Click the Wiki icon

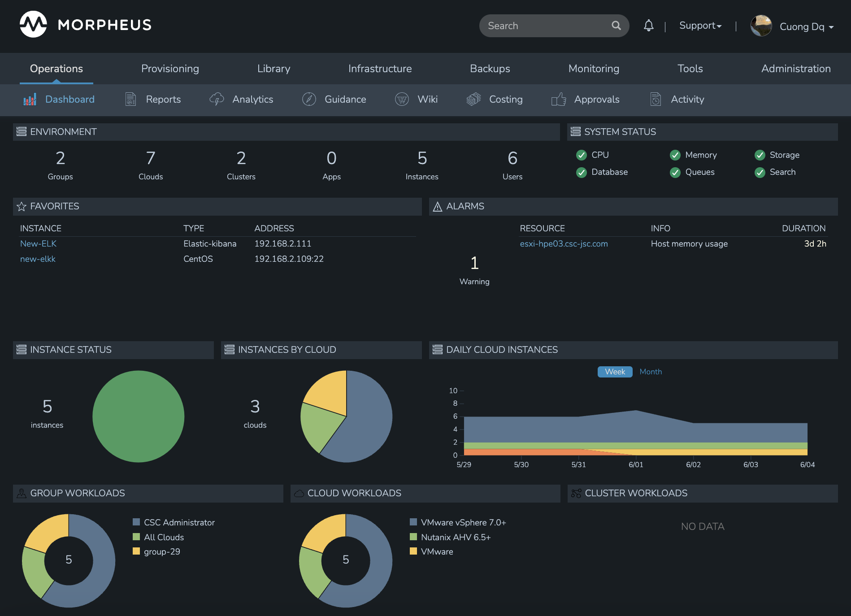[x=402, y=99]
